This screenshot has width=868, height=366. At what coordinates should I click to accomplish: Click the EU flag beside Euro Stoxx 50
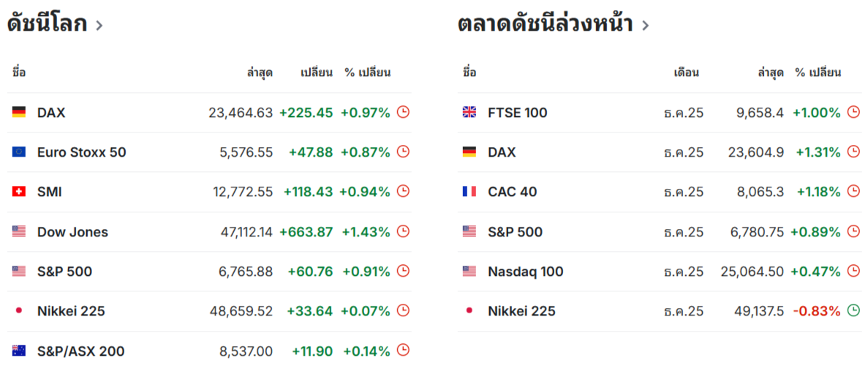pos(19,152)
